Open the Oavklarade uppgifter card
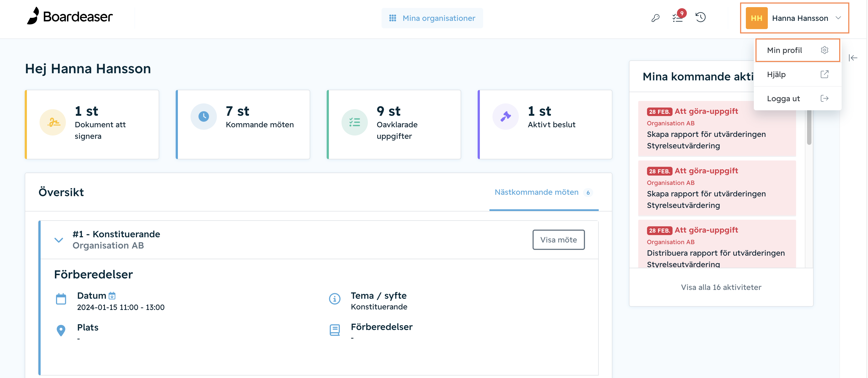The width and height of the screenshot is (868, 378). click(x=394, y=124)
